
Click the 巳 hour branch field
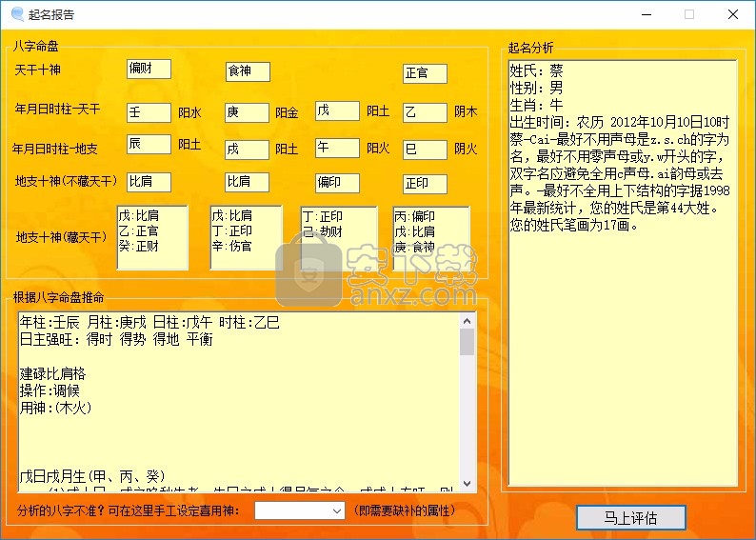point(425,150)
